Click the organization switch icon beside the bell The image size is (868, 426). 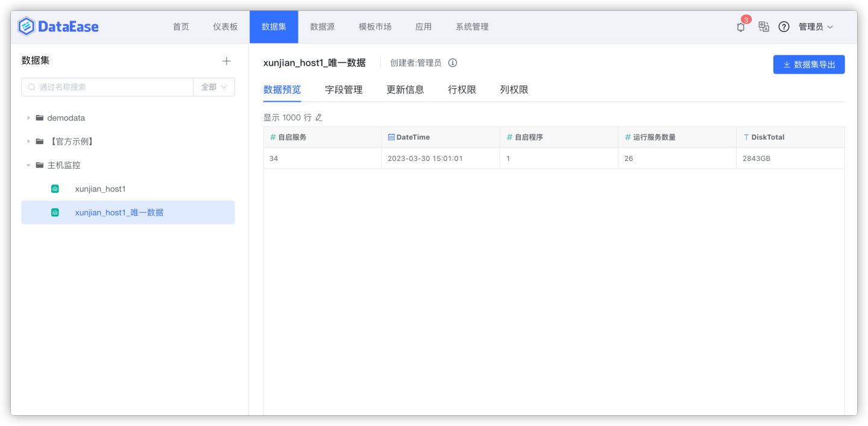(x=763, y=27)
